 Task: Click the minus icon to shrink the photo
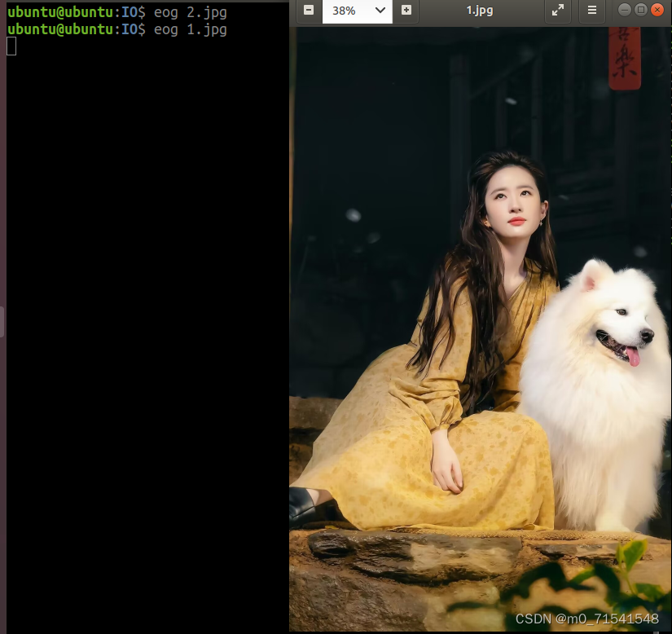click(308, 11)
